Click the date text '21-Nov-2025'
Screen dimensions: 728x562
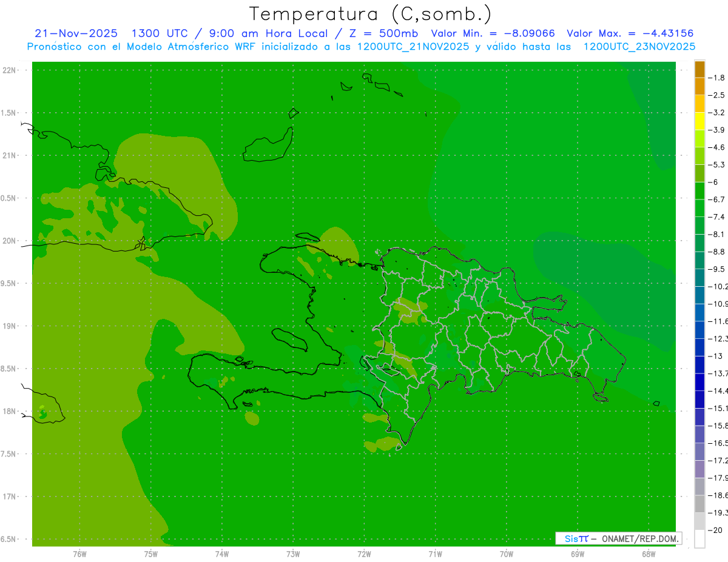tap(76, 33)
